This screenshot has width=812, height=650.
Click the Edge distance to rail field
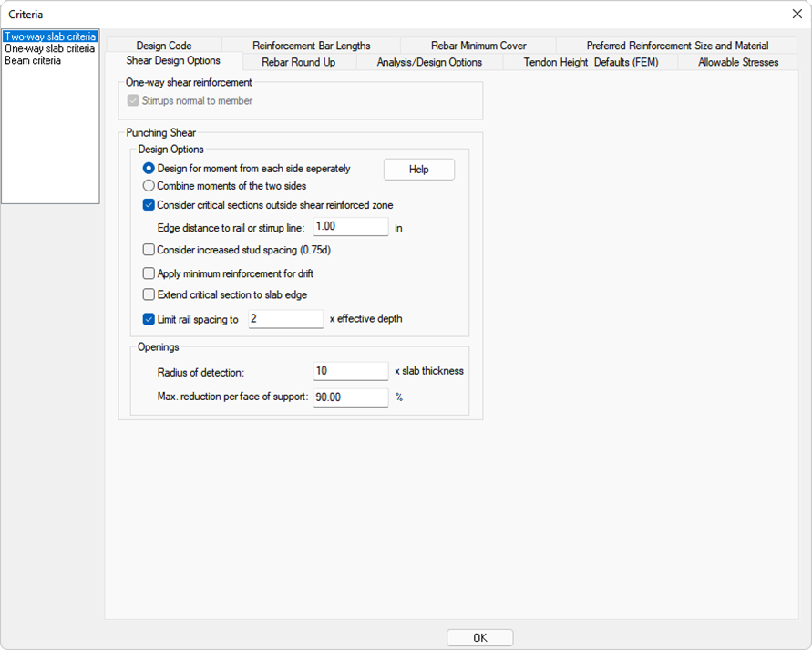click(351, 227)
